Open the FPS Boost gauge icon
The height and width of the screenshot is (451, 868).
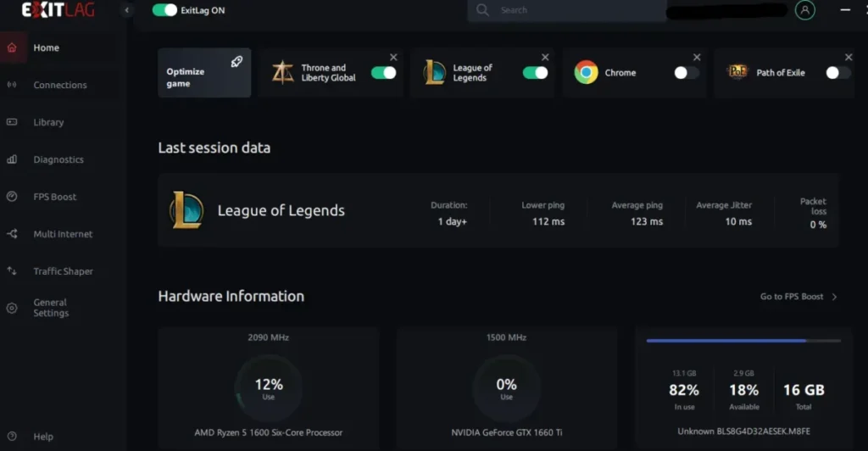12,197
